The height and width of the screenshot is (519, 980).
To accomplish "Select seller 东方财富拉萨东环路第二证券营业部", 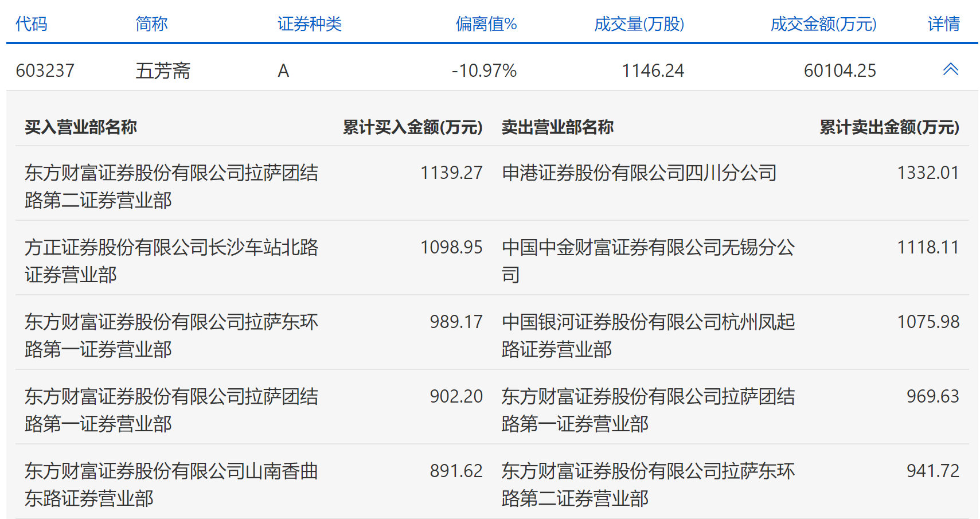I will (649, 485).
